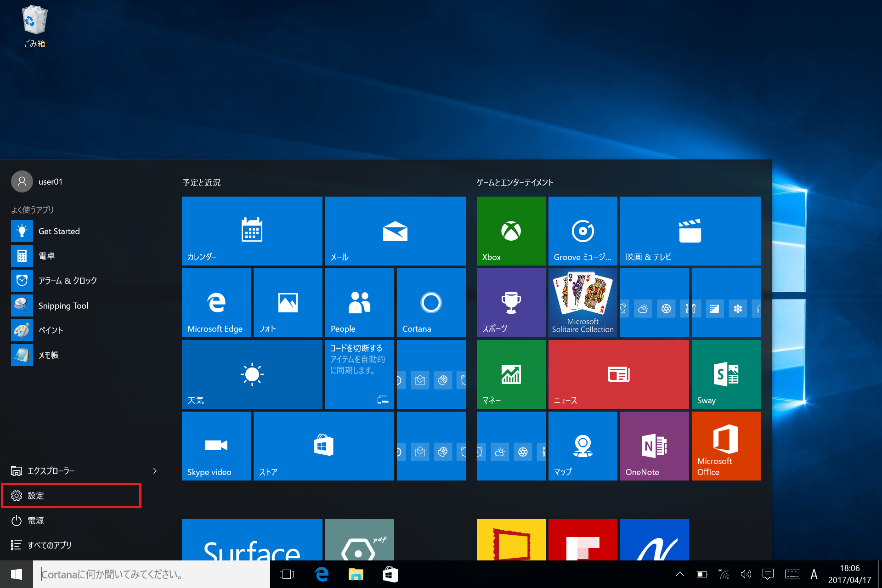
Task: Open the News (ニュース) tile
Action: coord(618,374)
